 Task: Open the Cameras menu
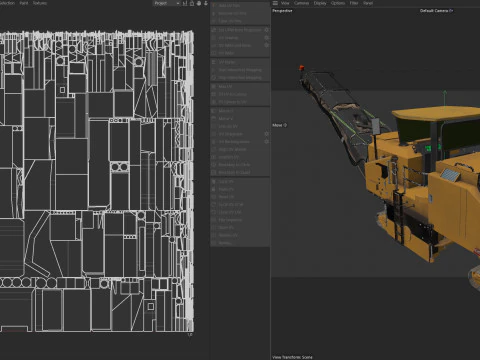coord(301,3)
